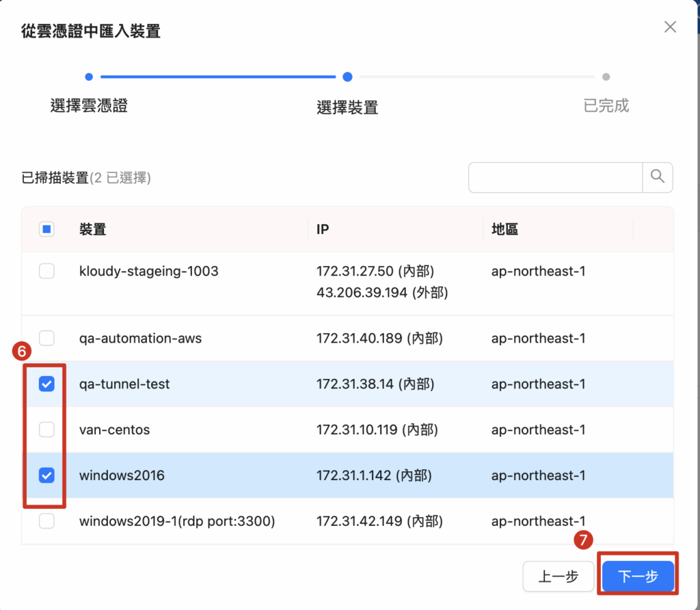Select the qa-automation-aws checkbox
The height and width of the screenshot is (610, 700).
tap(46, 339)
